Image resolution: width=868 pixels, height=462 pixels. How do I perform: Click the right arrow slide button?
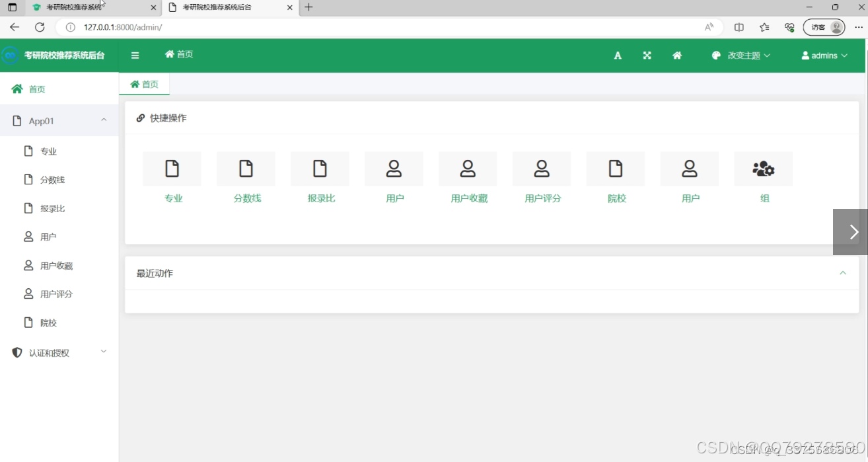[x=850, y=232]
